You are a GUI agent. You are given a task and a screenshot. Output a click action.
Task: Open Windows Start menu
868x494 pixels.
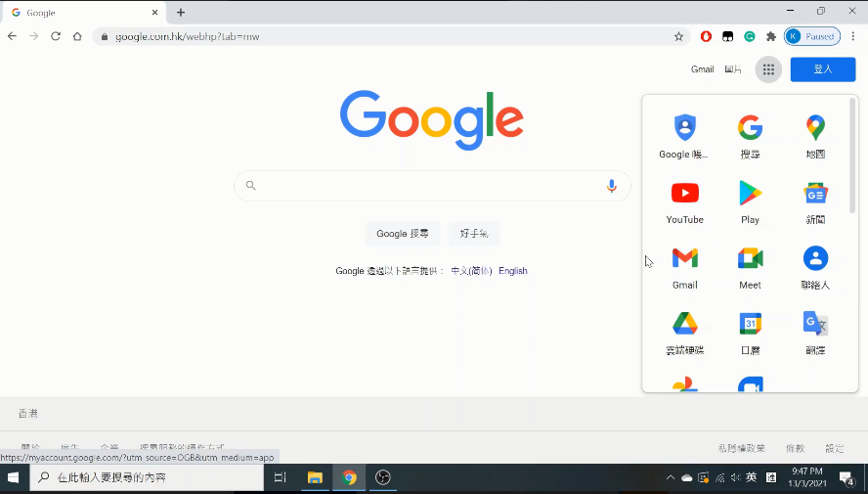coord(14,477)
